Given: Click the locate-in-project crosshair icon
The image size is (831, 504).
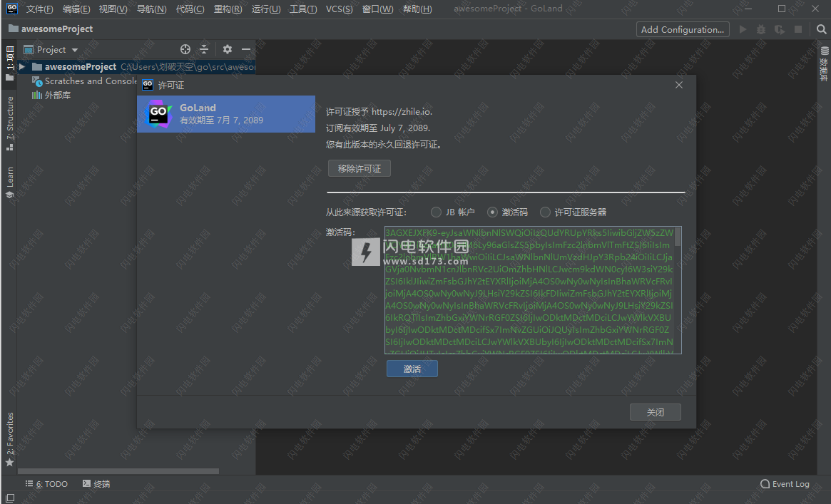Looking at the screenshot, I should click(185, 49).
